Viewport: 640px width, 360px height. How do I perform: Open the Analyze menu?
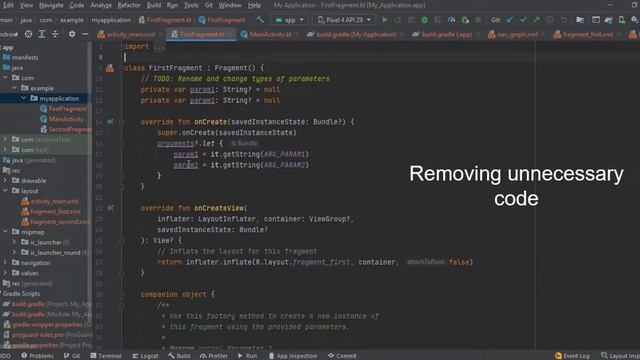point(101,5)
